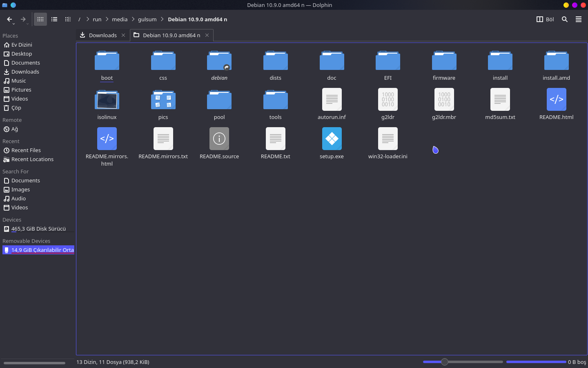This screenshot has width=588, height=368.
Task: Close the Debian 10.9.0 amd64 n tab
Action: (207, 35)
